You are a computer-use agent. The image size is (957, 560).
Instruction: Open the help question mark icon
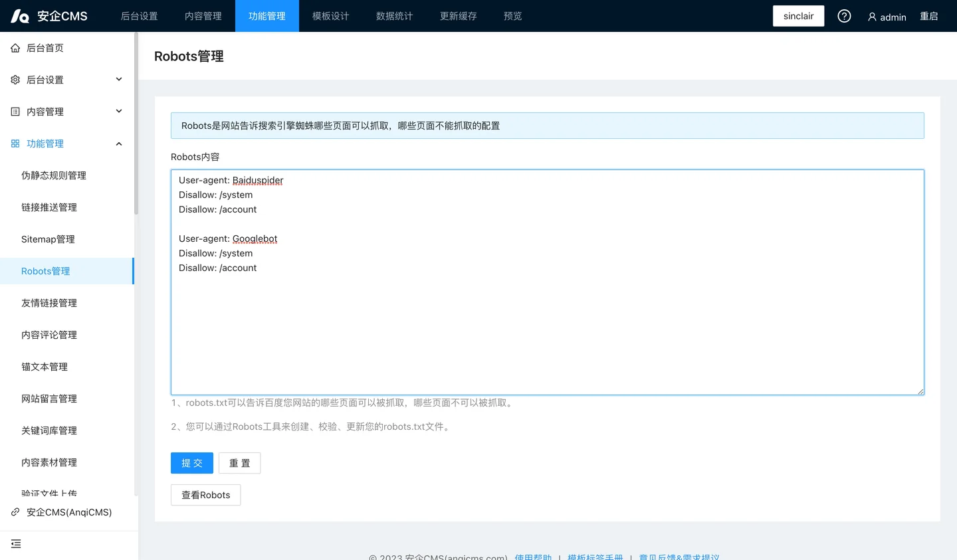pos(844,16)
